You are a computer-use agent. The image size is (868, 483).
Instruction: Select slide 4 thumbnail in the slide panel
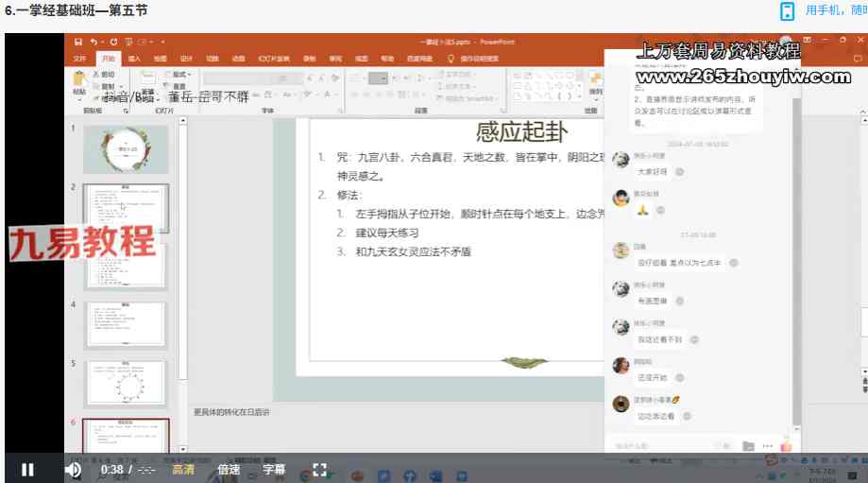[x=126, y=325]
